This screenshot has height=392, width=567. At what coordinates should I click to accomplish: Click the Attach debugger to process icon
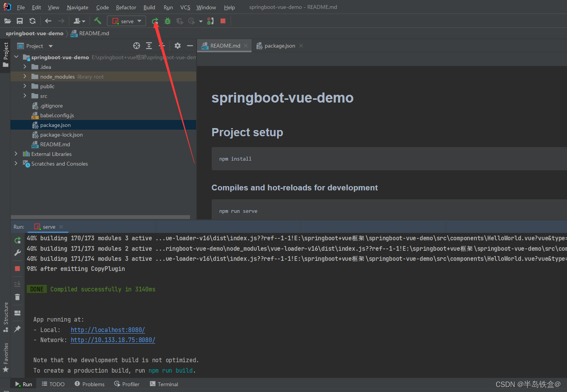(211, 21)
